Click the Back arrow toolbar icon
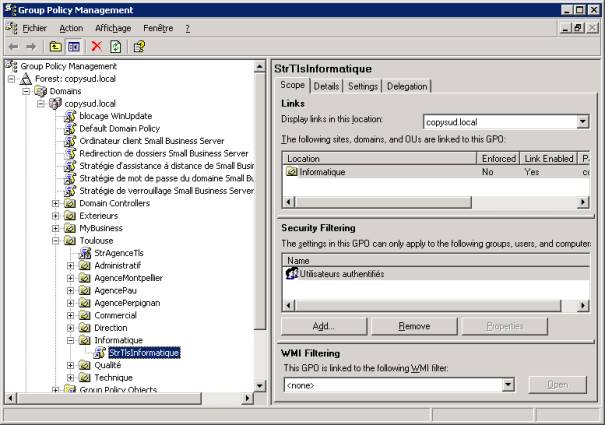Viewport: 605px width, 425px height. 13,46
